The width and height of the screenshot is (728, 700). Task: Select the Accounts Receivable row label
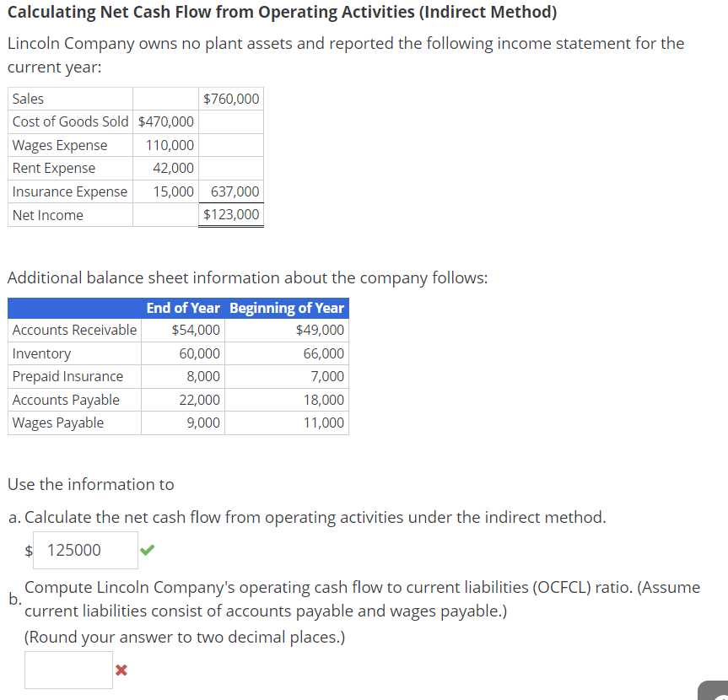74,330
